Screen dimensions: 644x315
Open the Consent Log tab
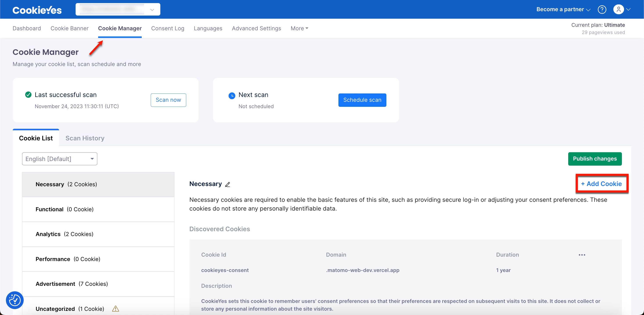(168, 28)
